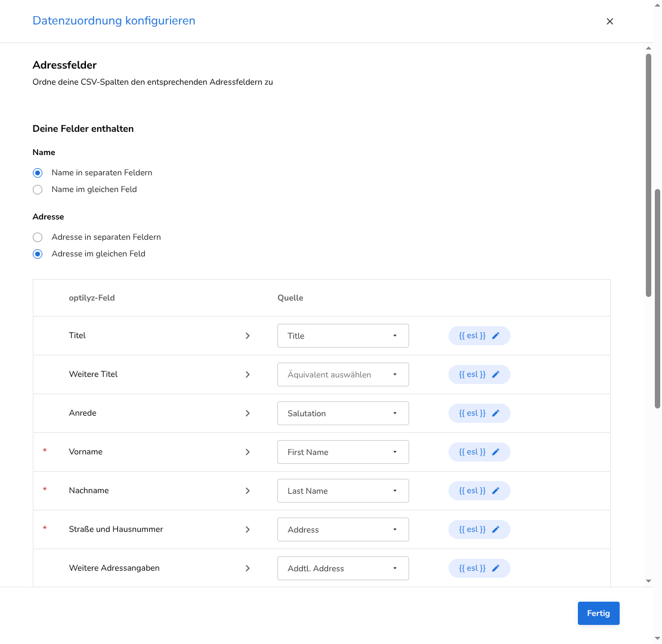Click the chevron arrow in the Vorname row
The height and width of the screenshot is (644, 662).
[248, 452]
